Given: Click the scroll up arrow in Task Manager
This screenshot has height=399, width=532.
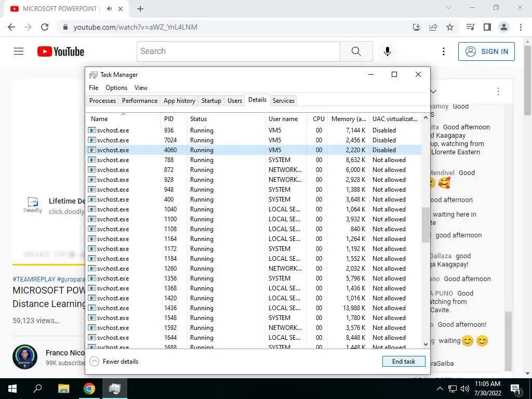Looking at the screenshot, I should tap(425, 117).
